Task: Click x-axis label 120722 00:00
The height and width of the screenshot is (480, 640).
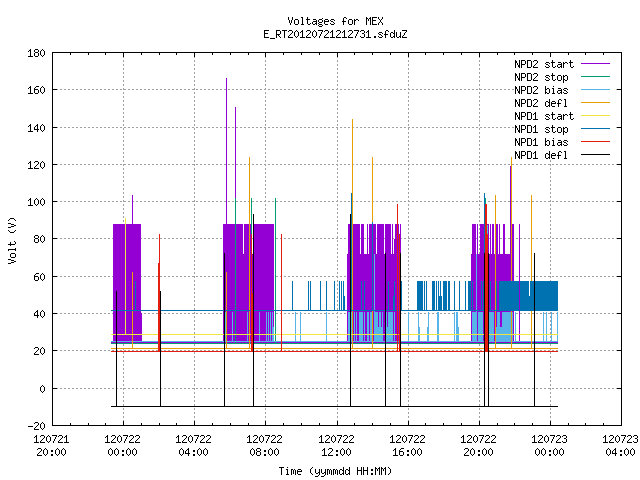Action: 122,446
